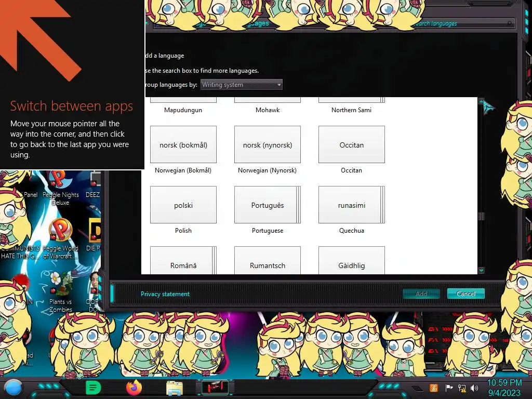Select the polski language tile

(183, 205)
